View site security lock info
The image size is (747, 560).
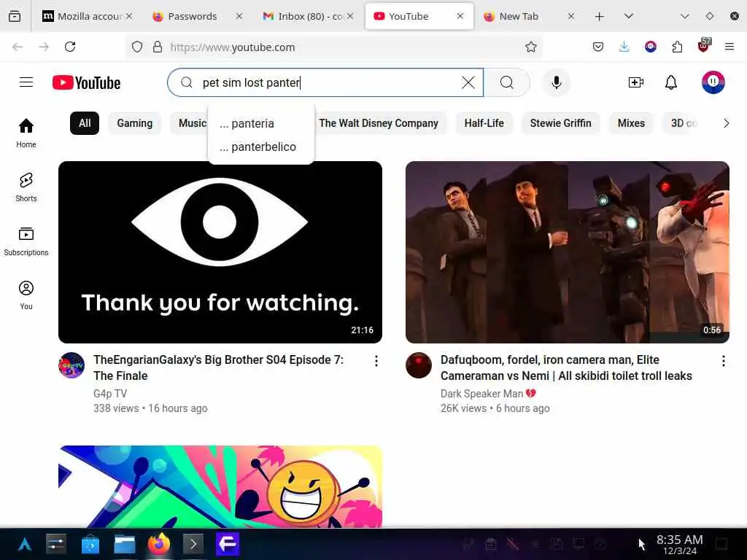(x=158, y=47)
